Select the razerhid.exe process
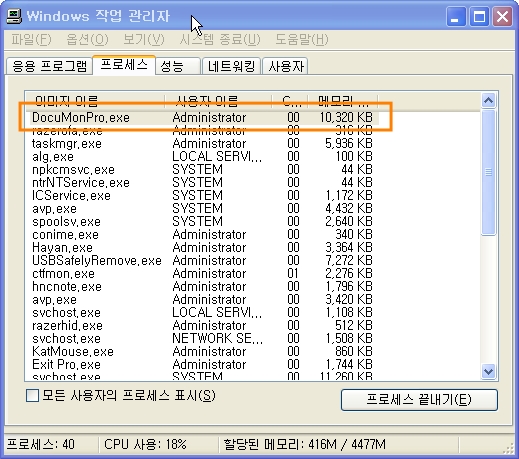The image size is (519, 459). [202, 325]
